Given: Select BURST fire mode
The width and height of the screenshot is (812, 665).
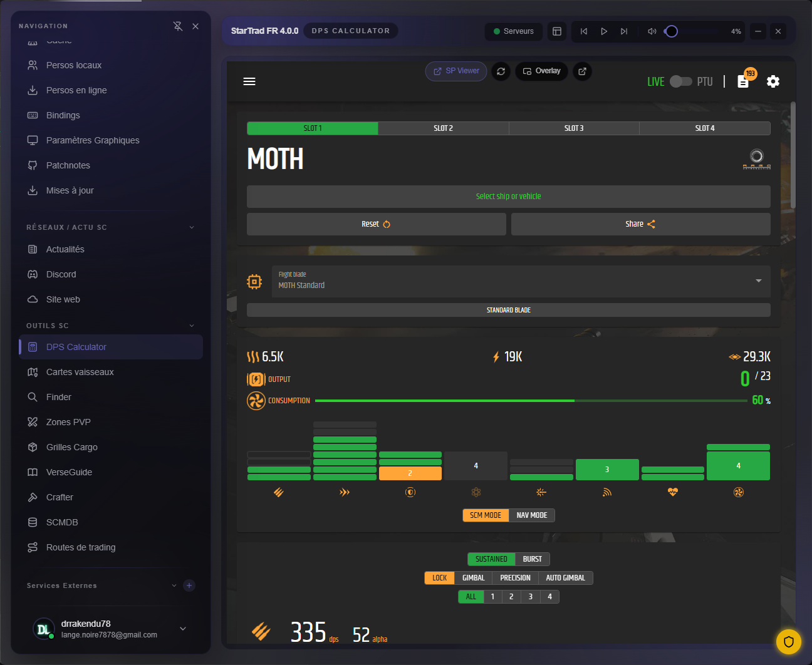Looking at the screenshot, I should point(532,559).
